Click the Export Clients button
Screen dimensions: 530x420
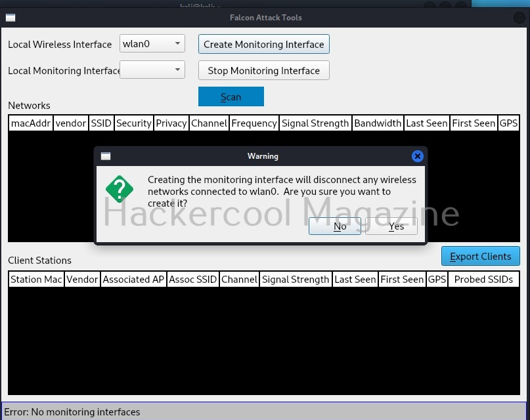(480, 256)
